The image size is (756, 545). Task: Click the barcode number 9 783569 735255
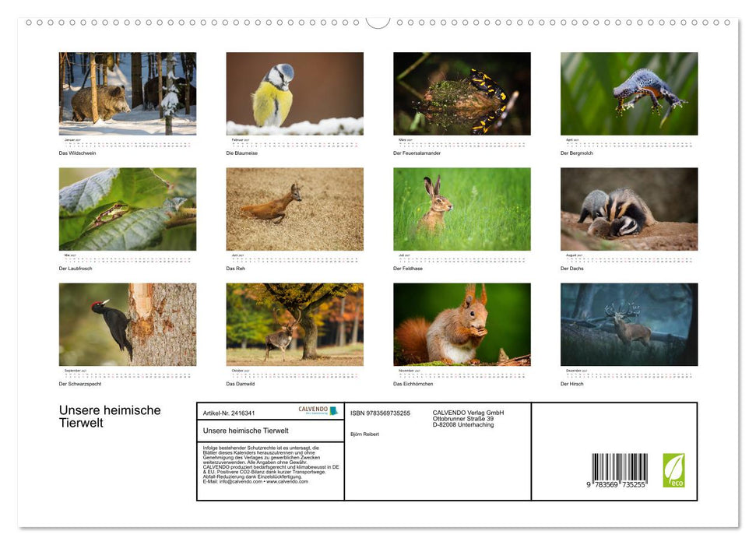[616, 485]
